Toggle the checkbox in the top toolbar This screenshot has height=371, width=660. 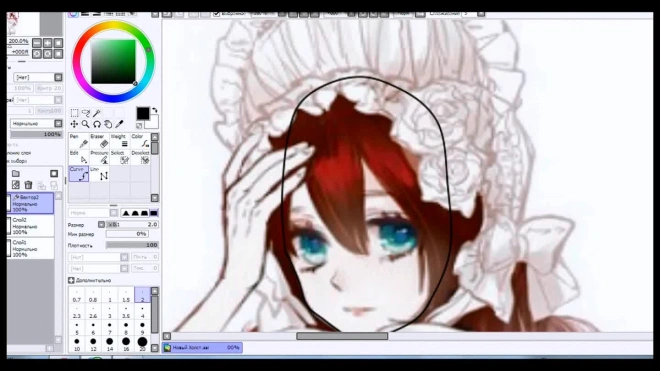point(216,14)
